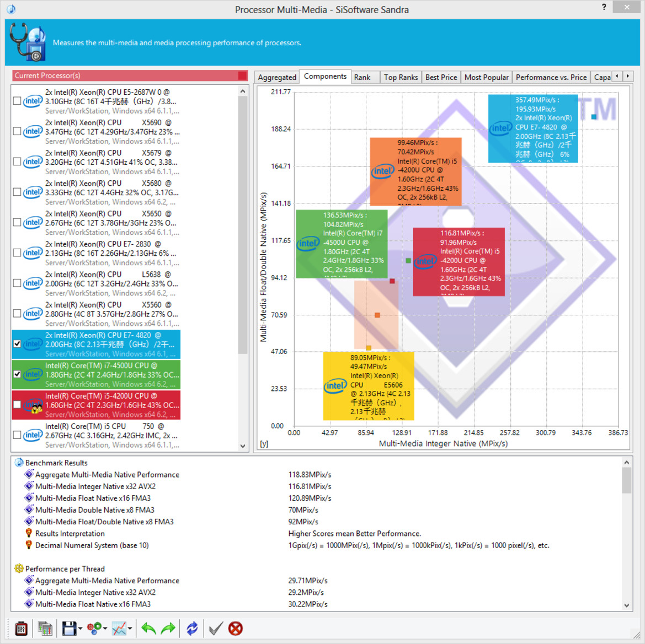Uncheck the Core i7-4500U processor checkbox
645x644 pixels.
coord(17,374)
